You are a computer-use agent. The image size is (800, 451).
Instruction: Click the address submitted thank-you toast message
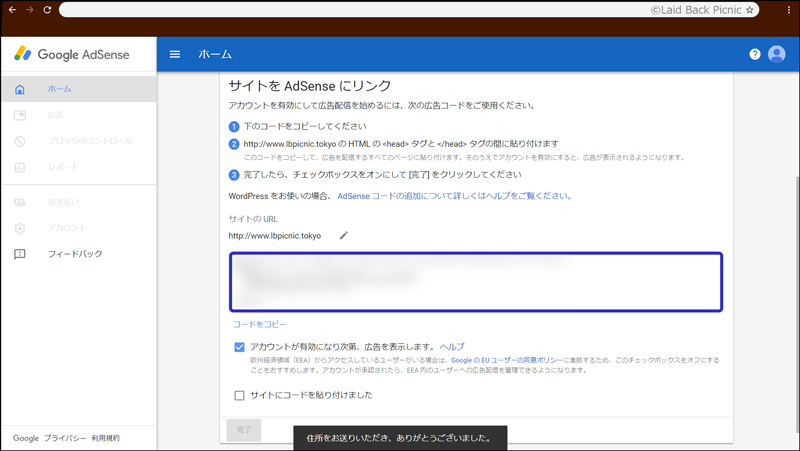(401, 438)
